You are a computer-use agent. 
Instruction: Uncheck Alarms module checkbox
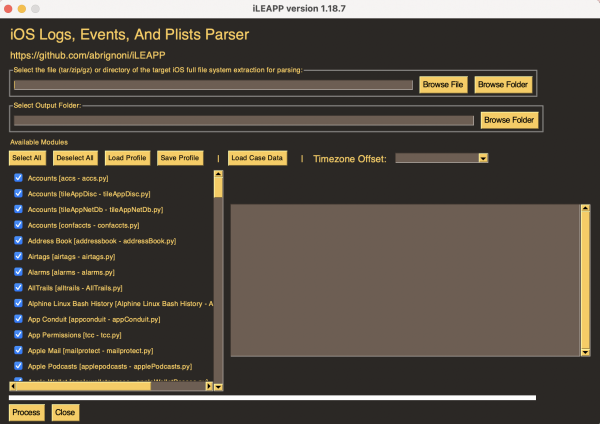tap(18, 272)
